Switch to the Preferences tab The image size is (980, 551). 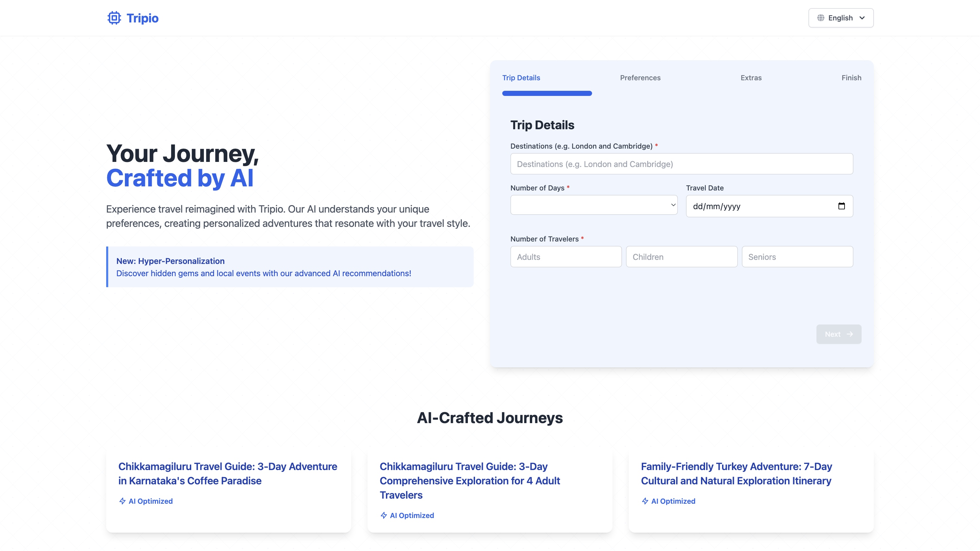coord(640,78)
